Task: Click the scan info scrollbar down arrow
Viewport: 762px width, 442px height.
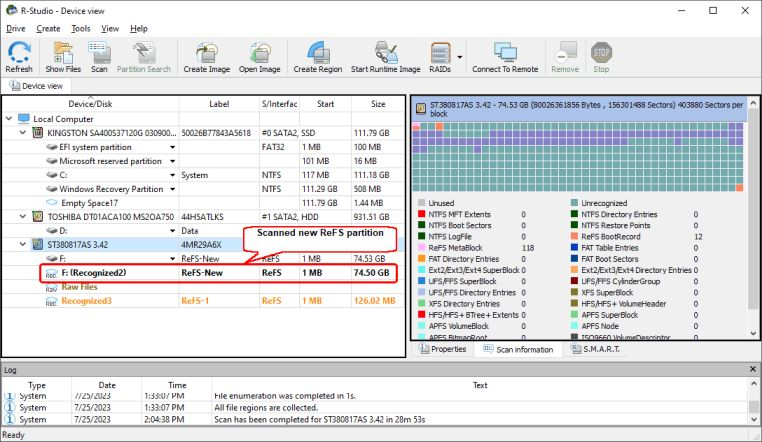Action: tap(753, 333)
